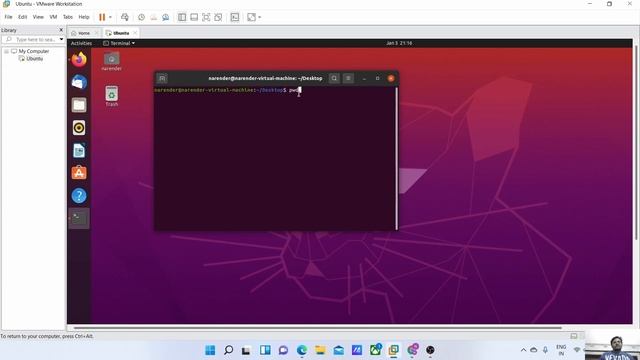Open the VM menu
The width and height of the screenshot is (640, 360).
[x=53, y=17]
